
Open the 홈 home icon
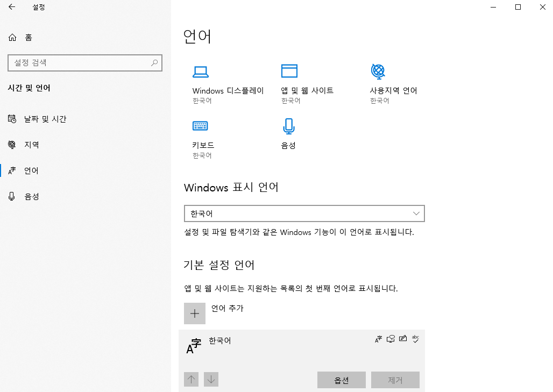coord(12,37)
